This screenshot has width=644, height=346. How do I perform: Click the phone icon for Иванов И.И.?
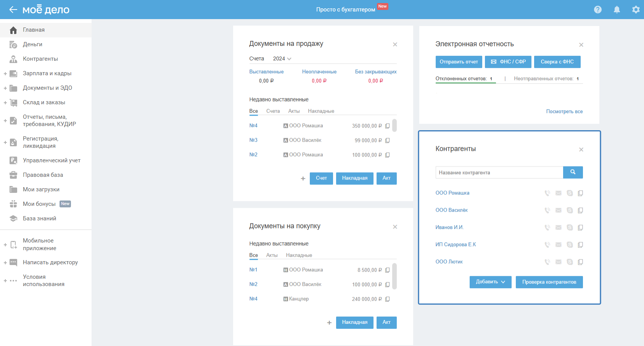pyautogui.click(x=547, y=228)
